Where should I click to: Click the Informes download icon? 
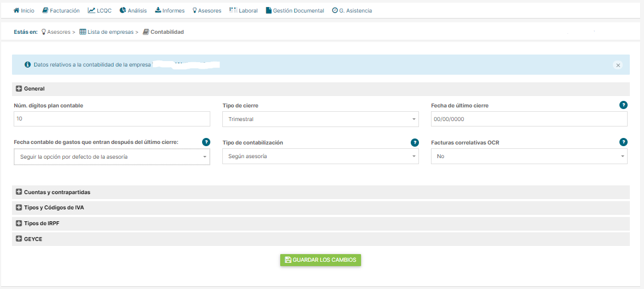click(158, 10)
